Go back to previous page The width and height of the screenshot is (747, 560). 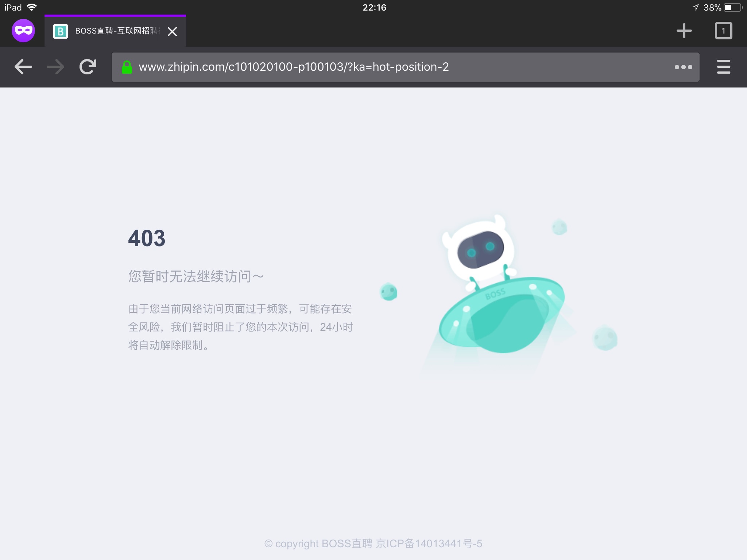tap(23, 67)
